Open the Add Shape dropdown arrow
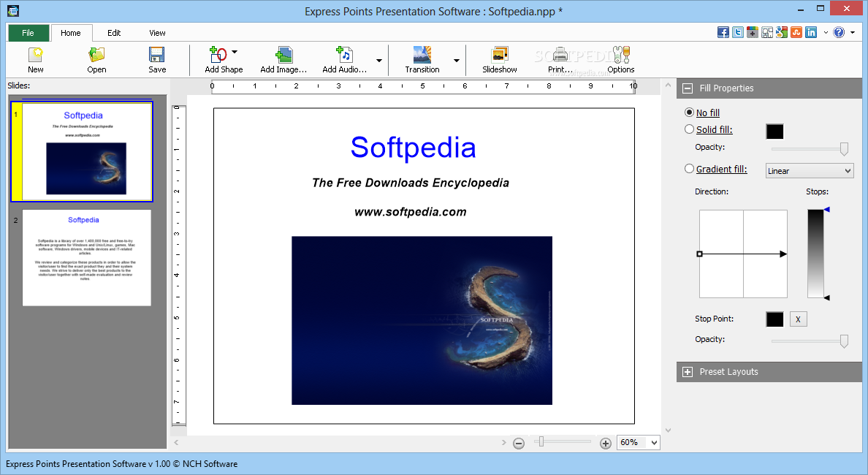 click(x=235, y=52)
